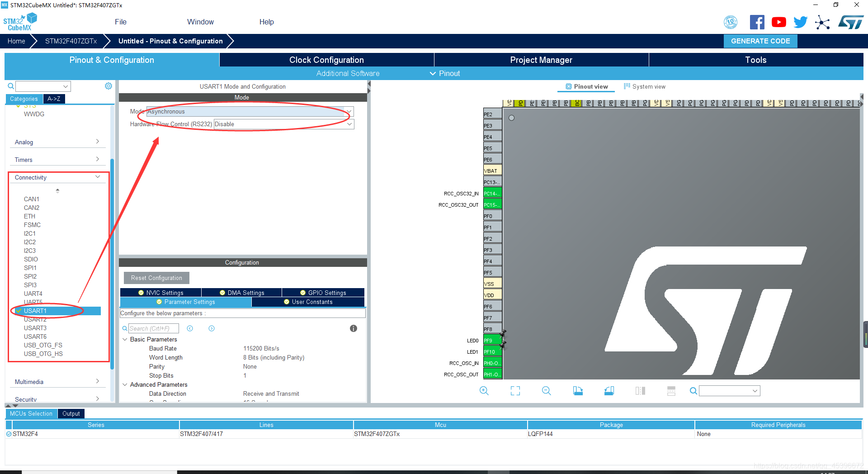Select the VBAT pin on the chip
The height and width of the screenshot is (474, 868).
[x=492, y=171]
